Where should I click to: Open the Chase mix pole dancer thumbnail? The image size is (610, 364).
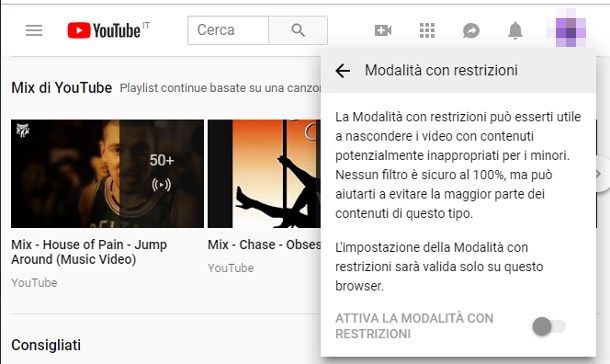[x=264, y=173]
